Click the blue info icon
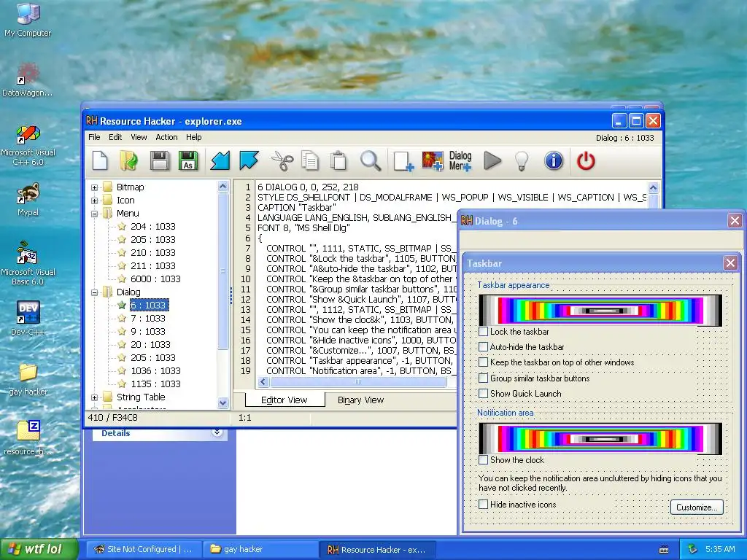Viewport: 747px width, 560px height. click(x=554, y=160)
